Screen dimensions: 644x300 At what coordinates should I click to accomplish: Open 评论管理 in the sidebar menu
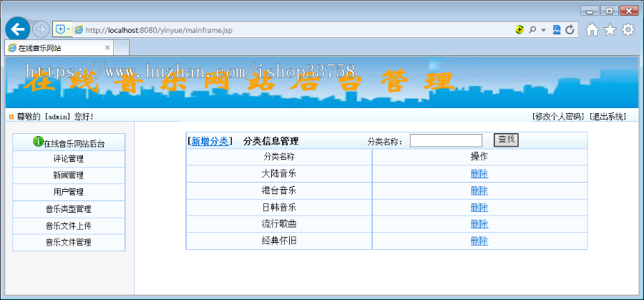click(69, 159)
